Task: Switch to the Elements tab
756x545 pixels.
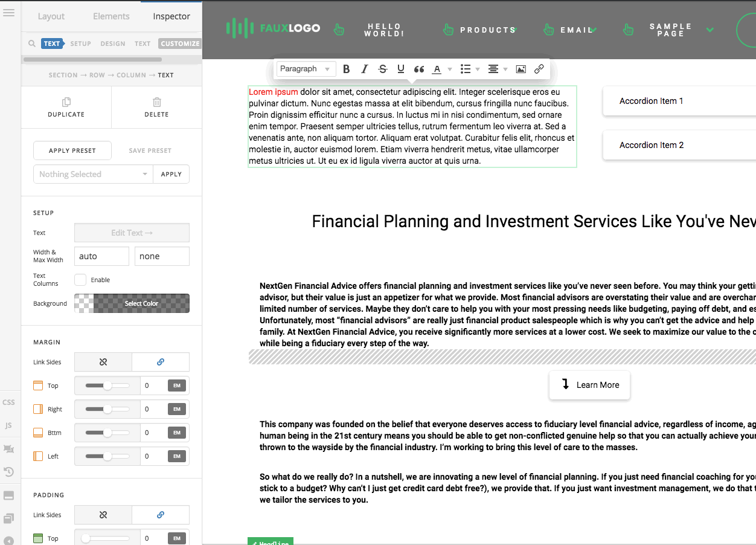Action: point(111,16)
